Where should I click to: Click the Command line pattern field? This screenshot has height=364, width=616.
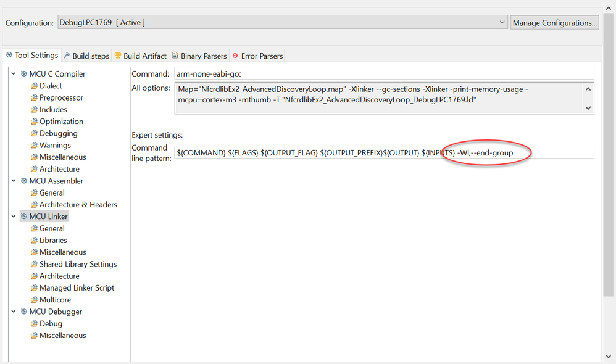384,152
